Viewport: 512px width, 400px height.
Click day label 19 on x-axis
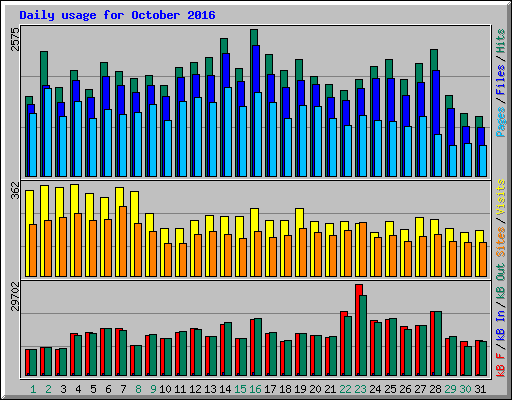point(300,389)
